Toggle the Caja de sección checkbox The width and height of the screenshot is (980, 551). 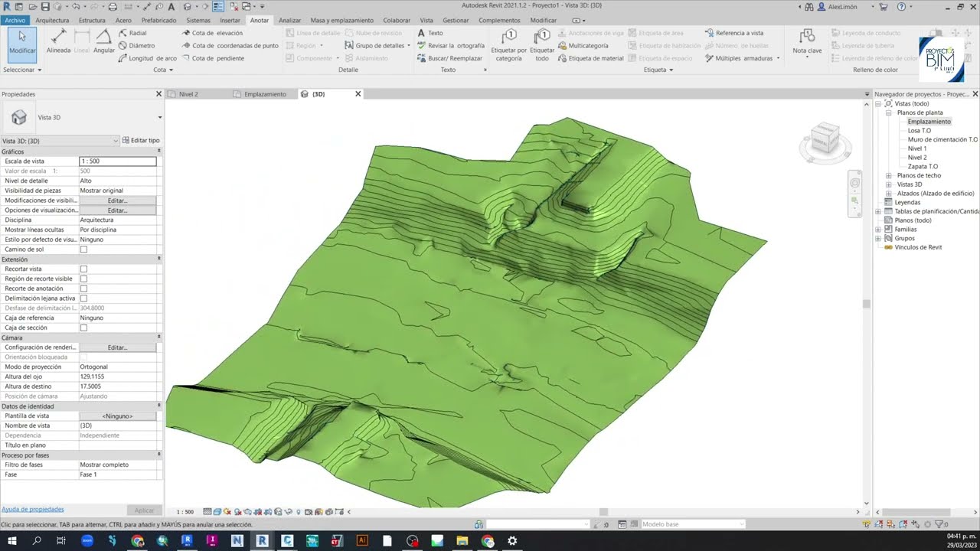point(83,328)
